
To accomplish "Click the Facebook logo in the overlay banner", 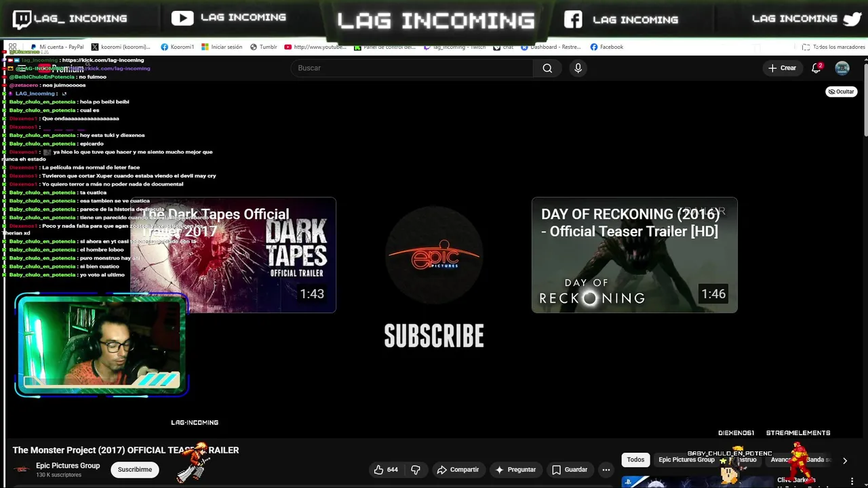I will [573, 19].
